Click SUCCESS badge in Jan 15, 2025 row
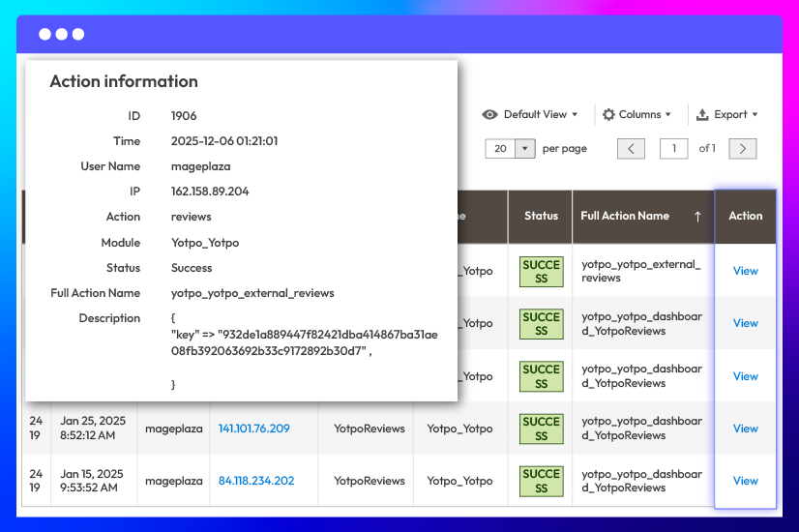 [541, 481]
